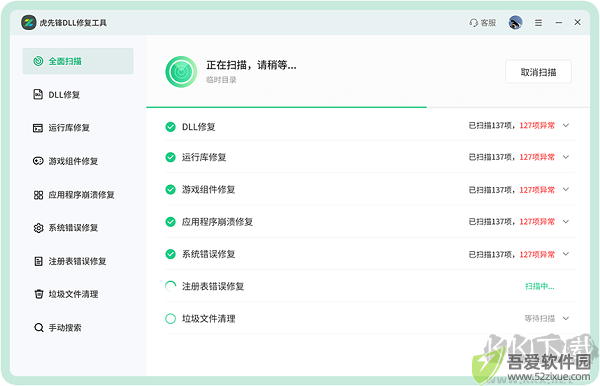
Task: Open 客服 customer service headset icon
Action: pos(473,23)
